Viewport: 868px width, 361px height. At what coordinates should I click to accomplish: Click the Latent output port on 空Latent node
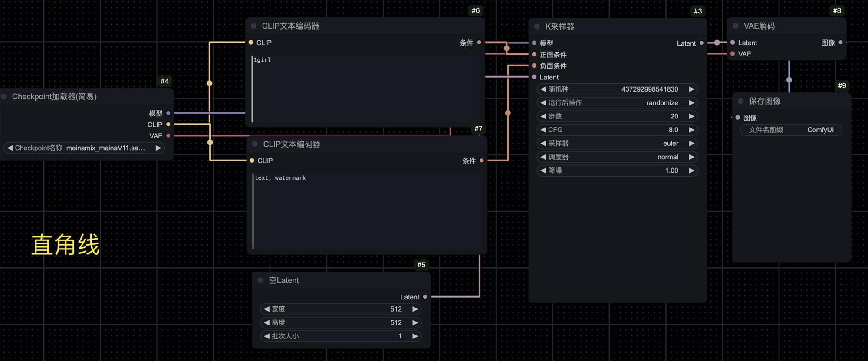coord(425,297)
